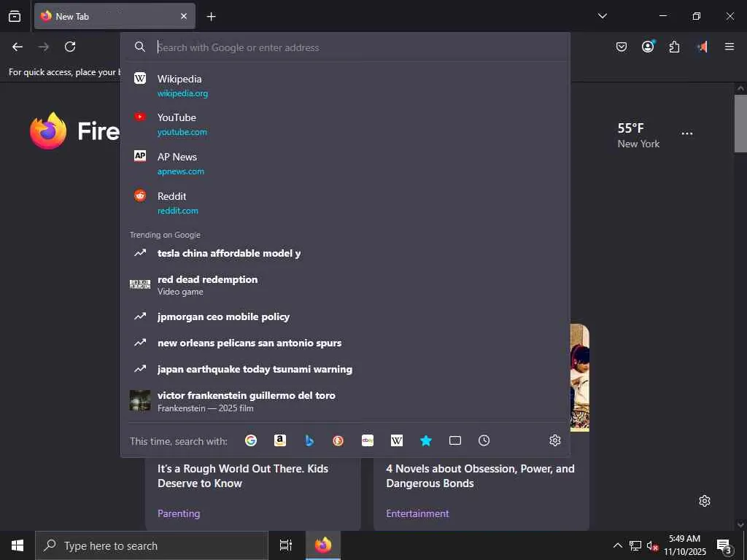Open the list all tabs dropdown
This screenshot has height=560, width=747.
(602, 16)
